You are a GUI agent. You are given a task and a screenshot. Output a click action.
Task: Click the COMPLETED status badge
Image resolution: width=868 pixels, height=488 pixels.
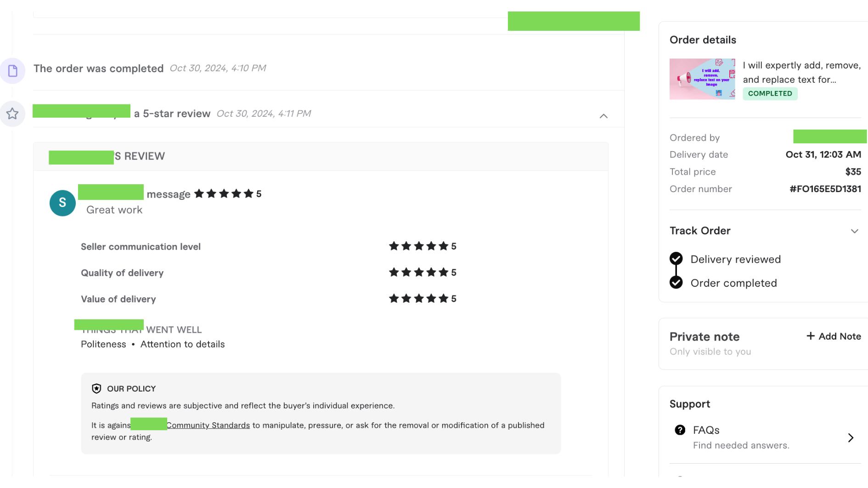[770, 94]
